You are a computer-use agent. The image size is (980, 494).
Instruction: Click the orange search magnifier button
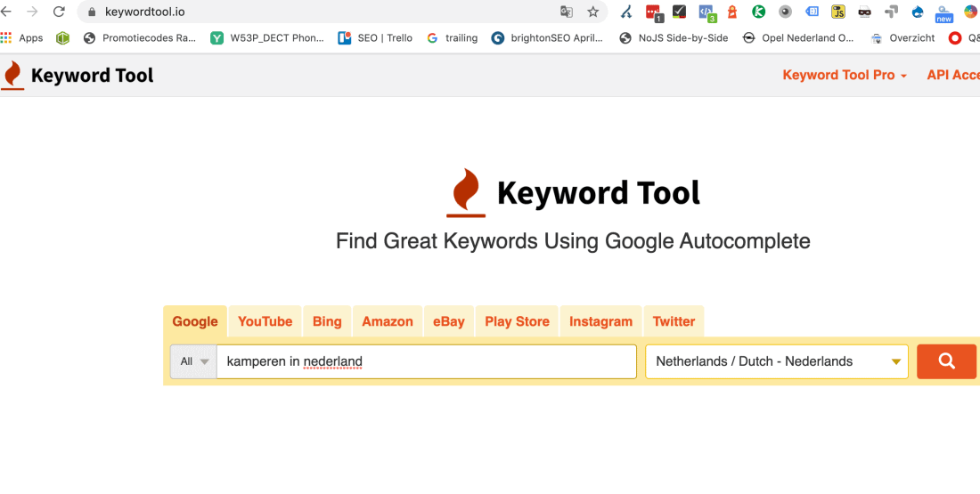coord(946,361)
